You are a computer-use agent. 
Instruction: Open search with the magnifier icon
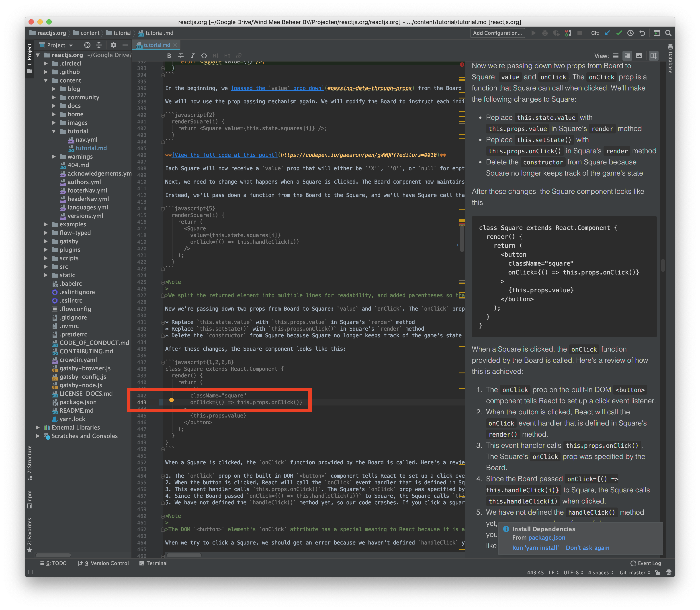(x=668, y=33)
